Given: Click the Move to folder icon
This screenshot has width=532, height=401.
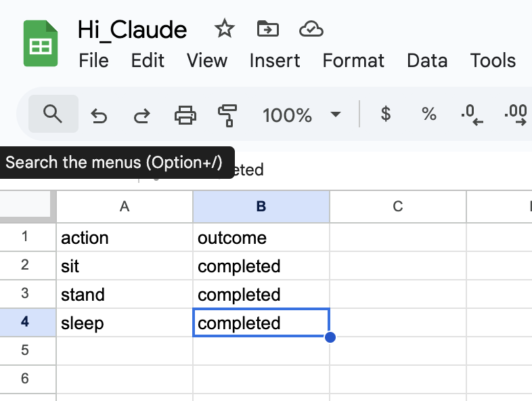Looking at the screenshot, I should 268,28.
